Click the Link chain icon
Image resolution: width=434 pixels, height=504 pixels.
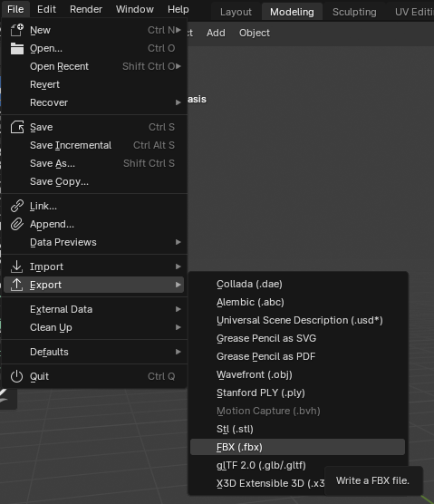coord(16,206)
